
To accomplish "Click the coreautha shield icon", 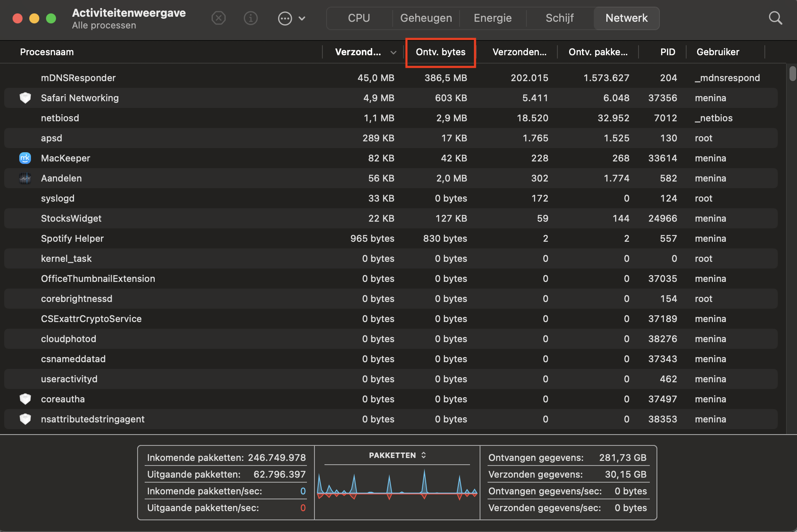I will [25, 399].
